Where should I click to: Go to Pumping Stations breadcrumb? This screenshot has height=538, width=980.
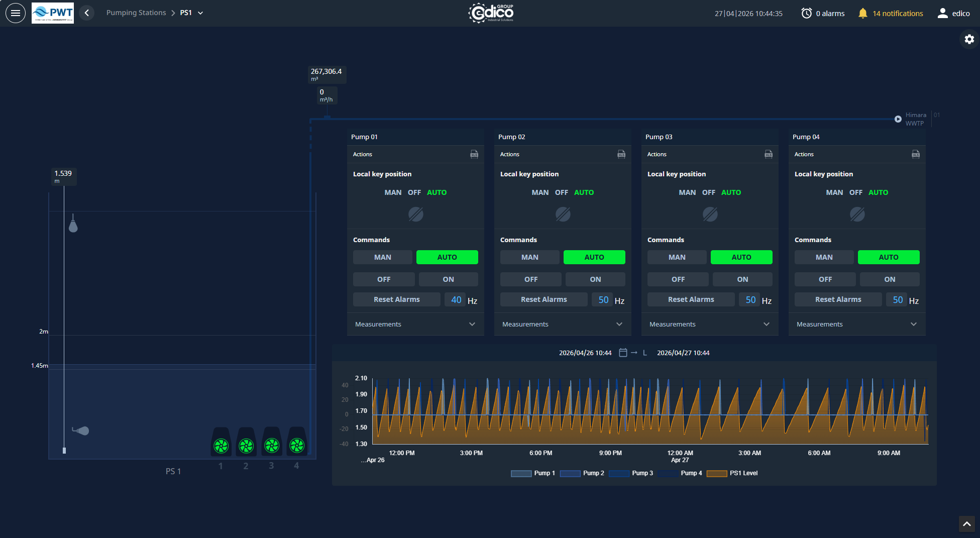click(136, 13)
